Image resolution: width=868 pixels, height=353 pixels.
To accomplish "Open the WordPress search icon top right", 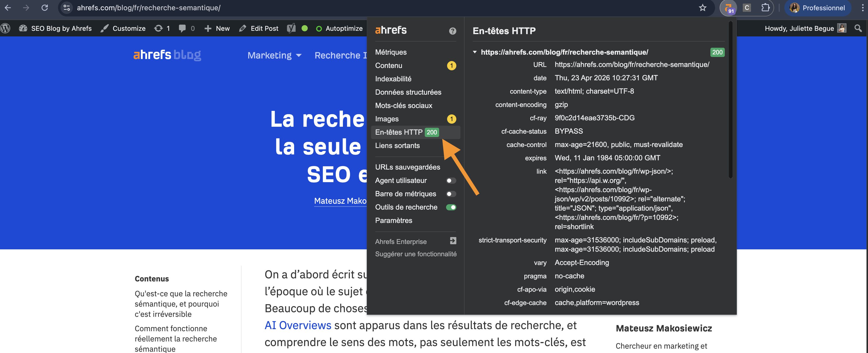I will pos(858,28).
